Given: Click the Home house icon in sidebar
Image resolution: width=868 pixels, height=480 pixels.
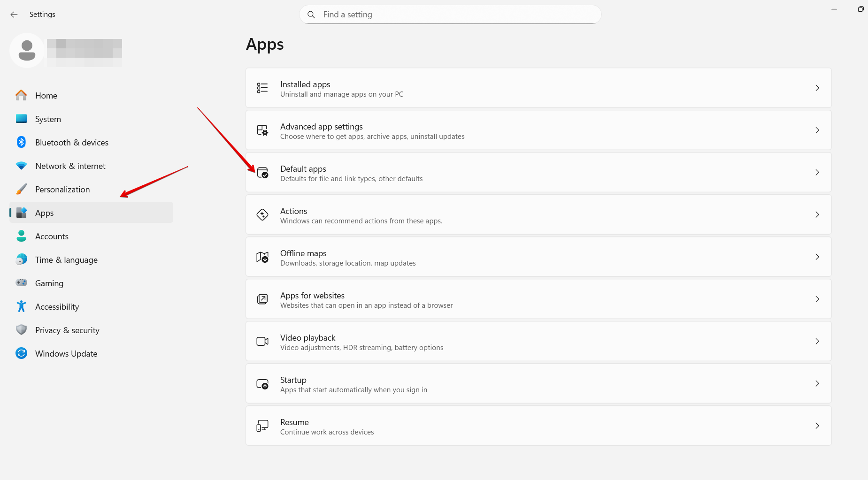Looking at the screenshot, I should [x=21, y=95].
